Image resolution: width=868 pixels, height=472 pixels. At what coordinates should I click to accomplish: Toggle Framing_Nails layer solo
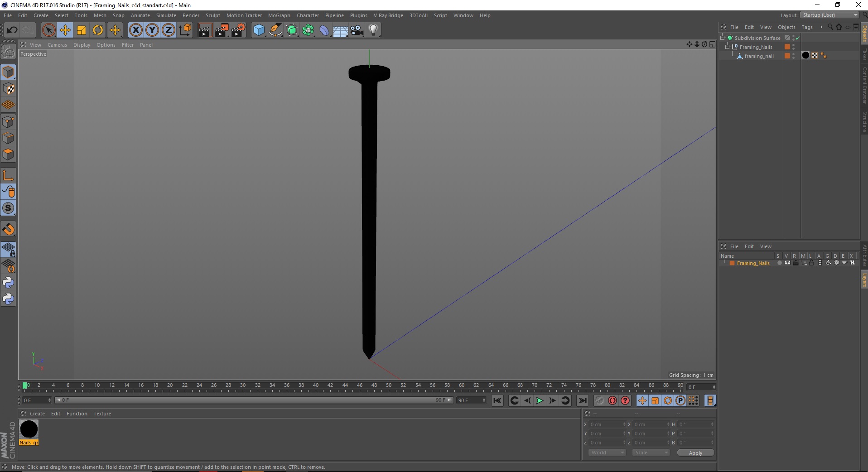(x=779, y=263)
